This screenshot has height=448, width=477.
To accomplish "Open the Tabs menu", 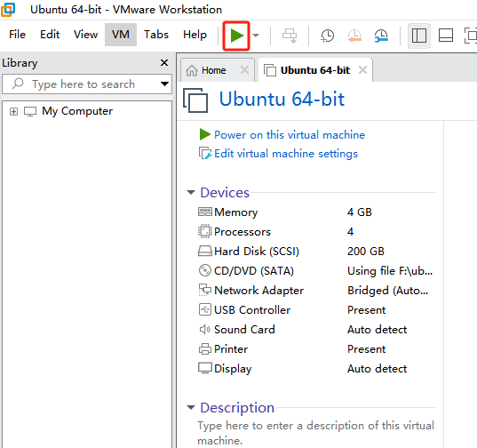I will click(x=156, y=35).
